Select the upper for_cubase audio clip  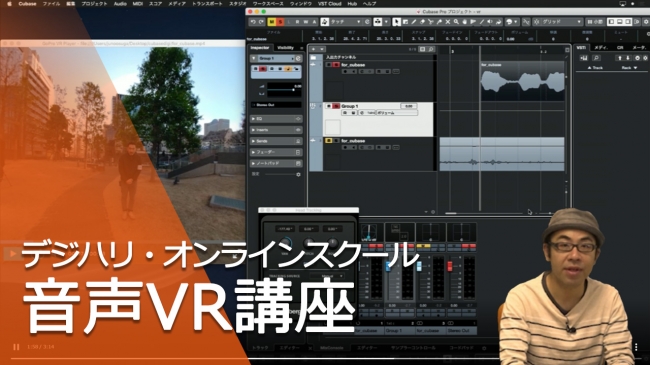tap(522, 81)
